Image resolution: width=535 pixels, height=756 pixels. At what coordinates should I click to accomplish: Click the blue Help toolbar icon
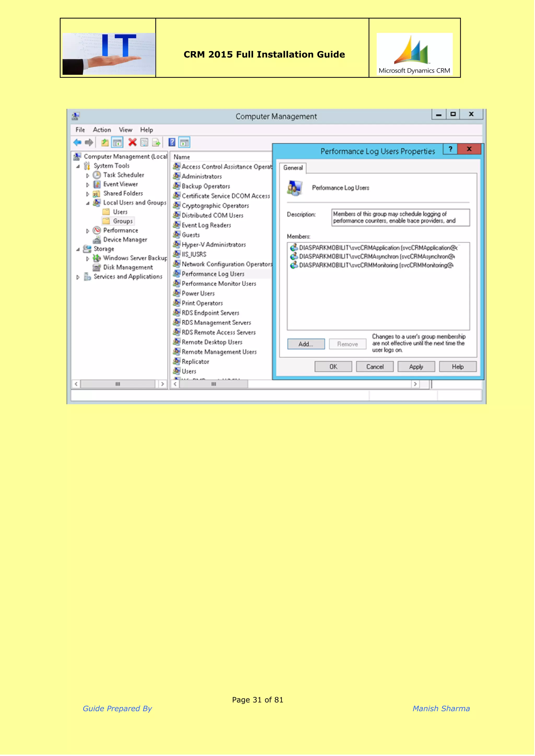click(x=172, y=142)
